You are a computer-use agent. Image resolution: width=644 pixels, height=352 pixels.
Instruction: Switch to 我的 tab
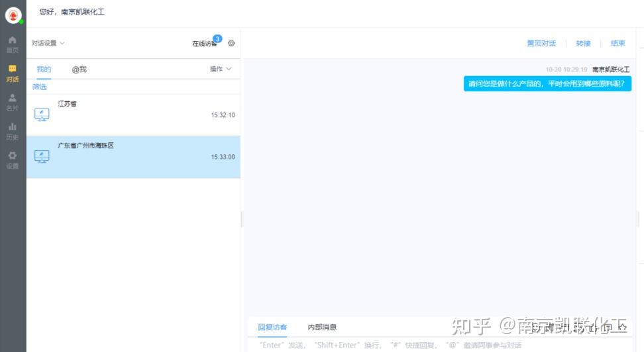point(44,69)
